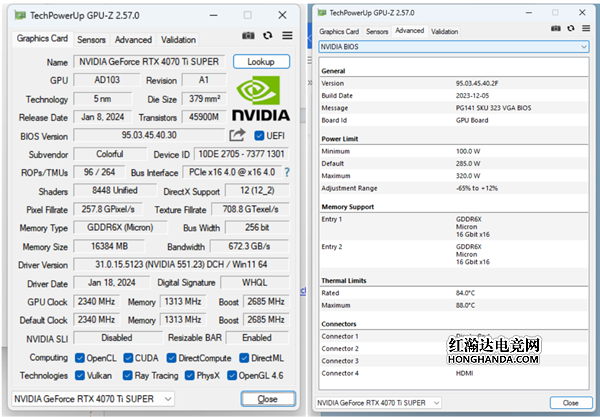600x417 pixels.
Task: Click the Device ID field 10DE 2705
Action: (241, 154)
